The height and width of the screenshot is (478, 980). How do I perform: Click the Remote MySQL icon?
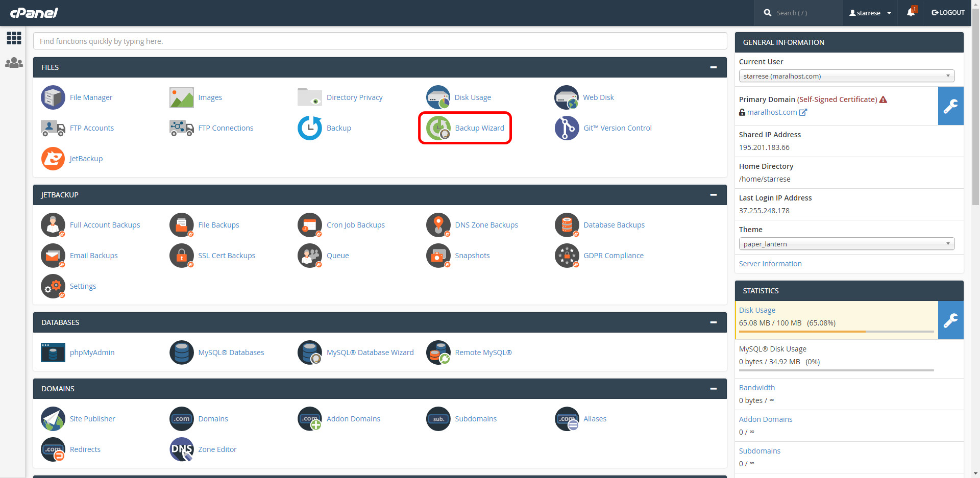click(x=438, y=353)
